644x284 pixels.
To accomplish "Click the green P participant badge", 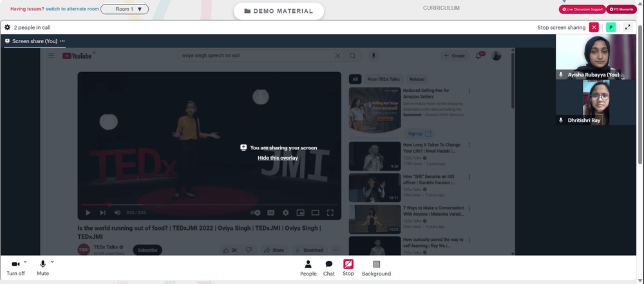I will [611, 28].
